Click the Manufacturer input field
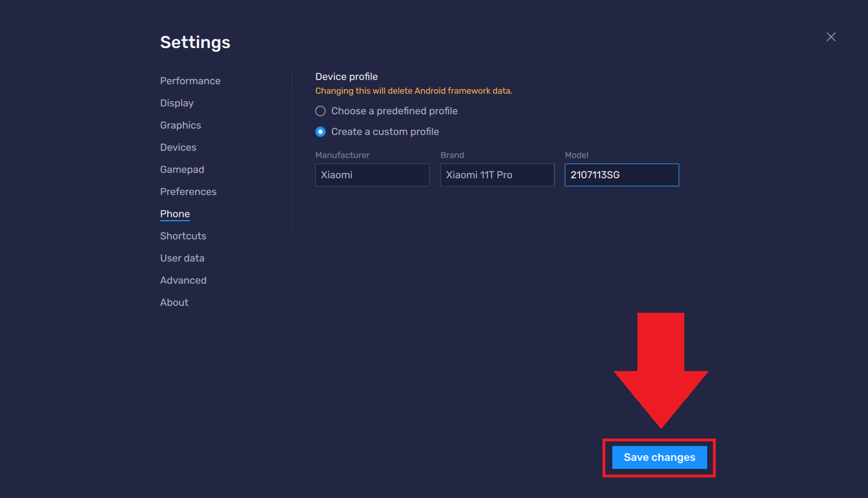This screenshot has height=498, width=868. coord(372,175)
